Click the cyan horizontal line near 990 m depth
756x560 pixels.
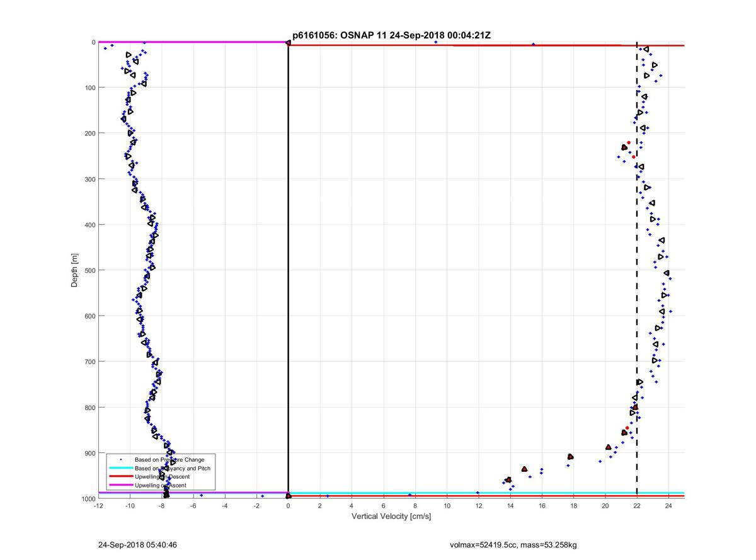(486, 493)
